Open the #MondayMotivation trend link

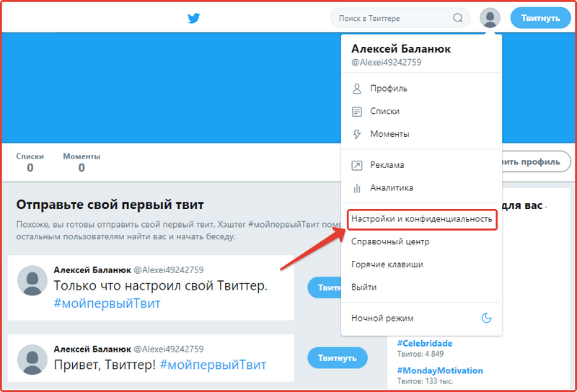pyautogui.click(x=440, y=370)
